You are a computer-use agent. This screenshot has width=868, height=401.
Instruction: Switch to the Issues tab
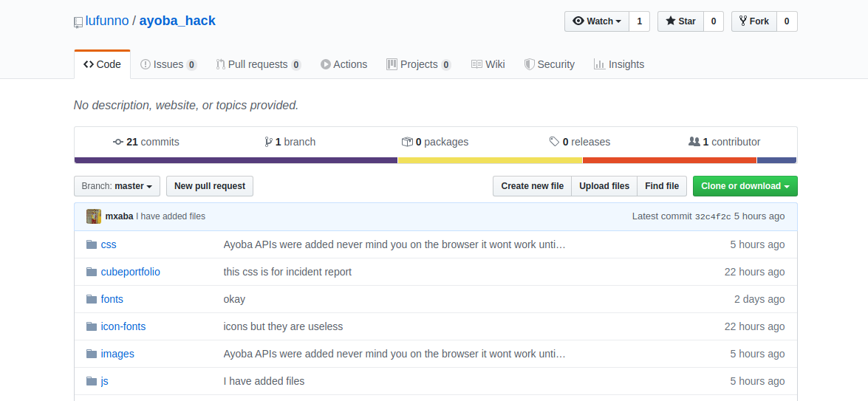click(168, 64)
